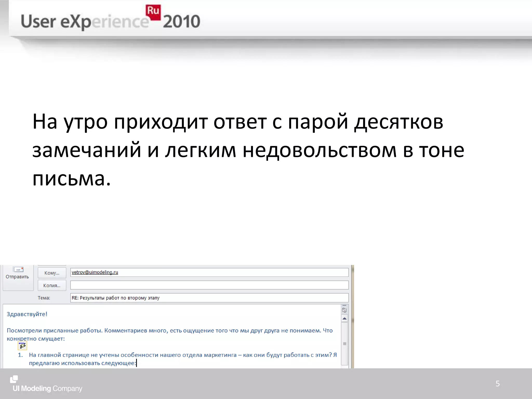Image resolution: width=532 pixels, height=399 pixels.
Task: Click the paste options icon in message
Action: tap(22, 345)
